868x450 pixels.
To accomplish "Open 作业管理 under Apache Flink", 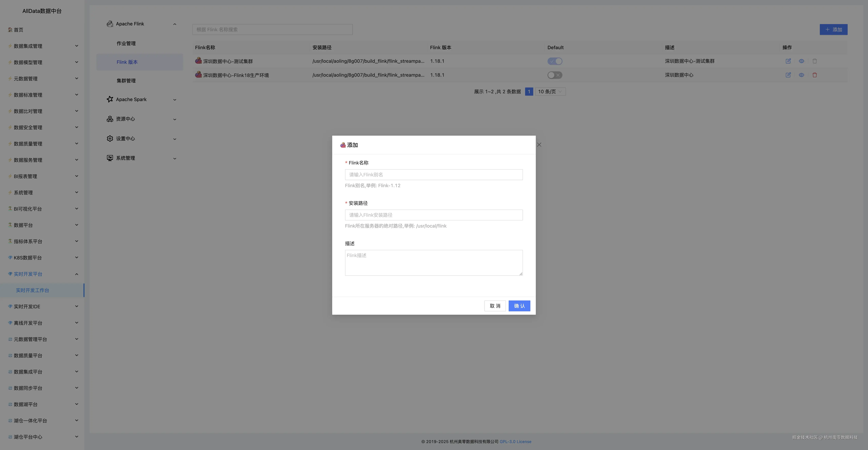I will 126,43.
